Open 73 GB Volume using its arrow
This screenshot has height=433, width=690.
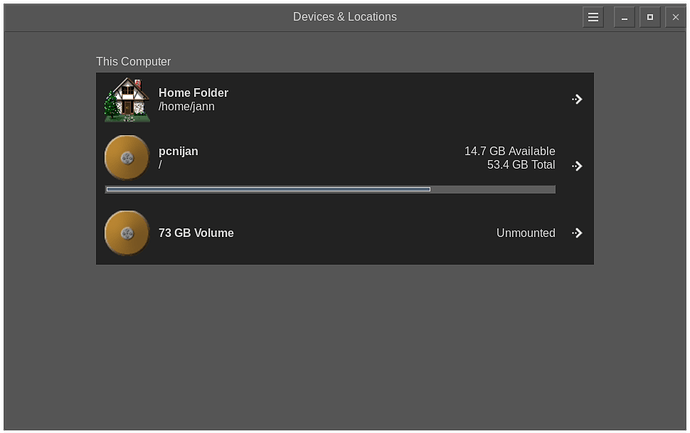coord(577,233)
